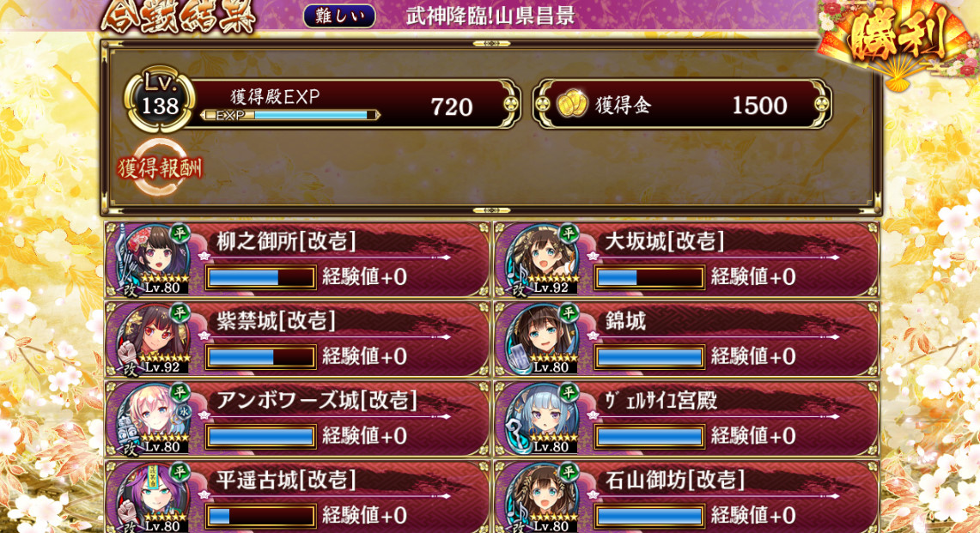Click the Lv. 138 player level badge
Screen dimensions: 980x533
(x=160, y=100)
